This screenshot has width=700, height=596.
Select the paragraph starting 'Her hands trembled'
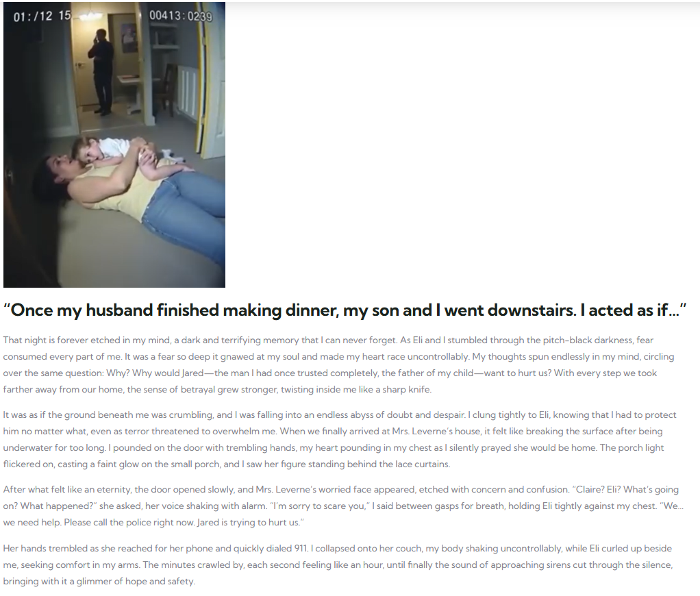338,564
